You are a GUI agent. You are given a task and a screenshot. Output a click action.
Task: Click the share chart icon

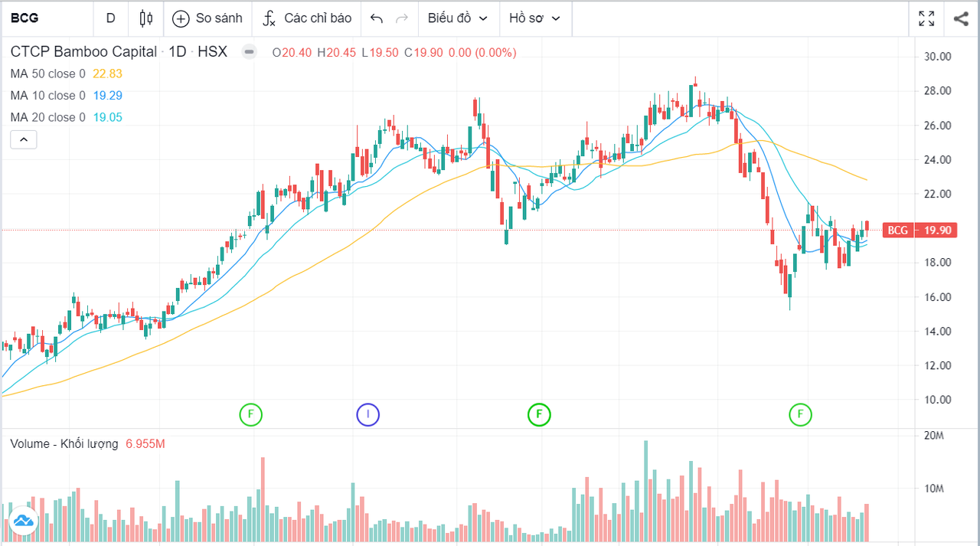(x=961, y=18)
